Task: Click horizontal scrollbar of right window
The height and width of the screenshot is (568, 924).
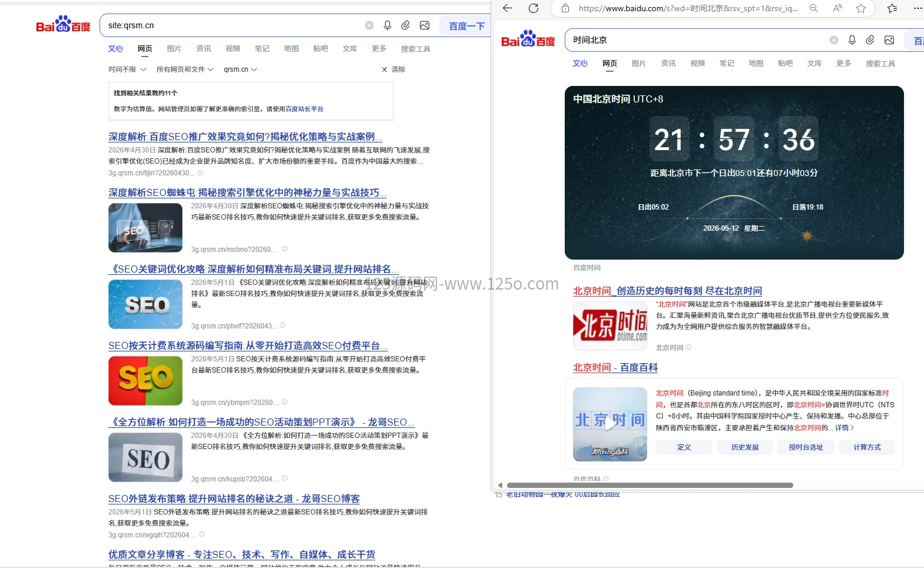Action: click(x=650, y=486)
